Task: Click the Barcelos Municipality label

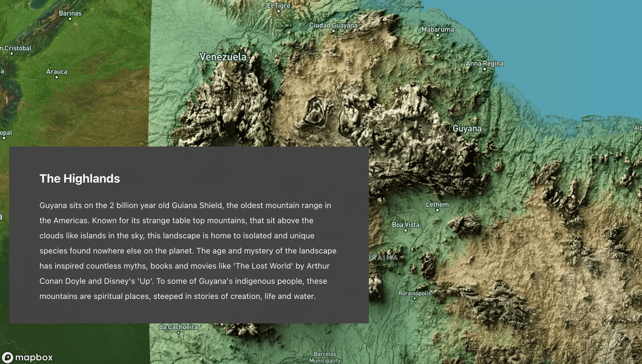Action: point(325,358)
